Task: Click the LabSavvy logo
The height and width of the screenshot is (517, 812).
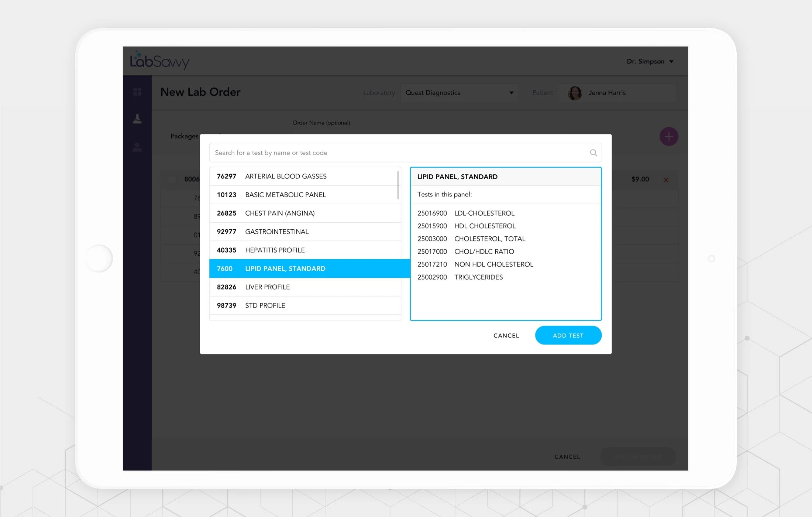Action: point(159,61)
